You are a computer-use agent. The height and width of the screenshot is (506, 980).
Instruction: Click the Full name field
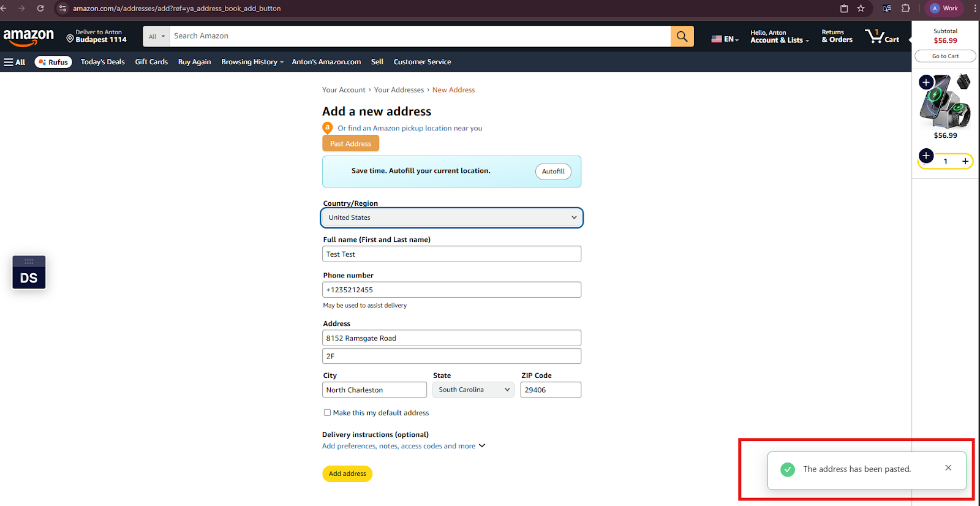coord(451,254)
